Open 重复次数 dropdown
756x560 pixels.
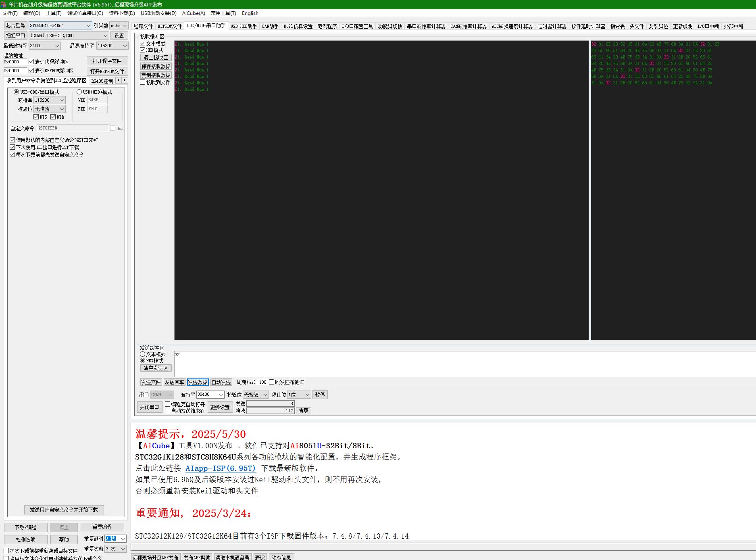(116, 549)
